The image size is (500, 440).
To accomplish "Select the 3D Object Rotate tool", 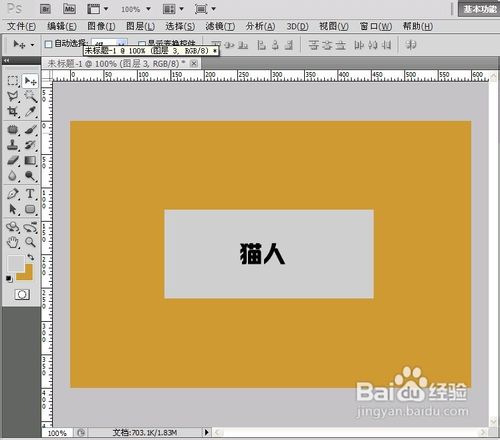I will [13, 227].
